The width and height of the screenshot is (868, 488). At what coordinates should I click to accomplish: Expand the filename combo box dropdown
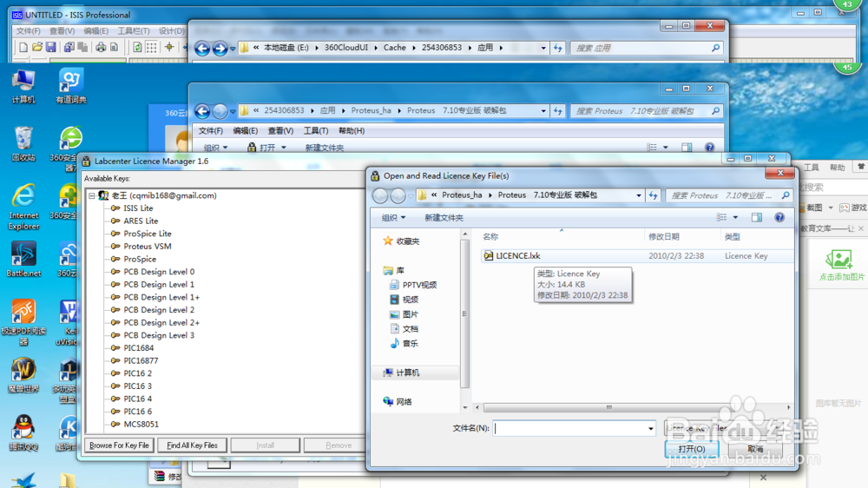pyautogui.click(x=650, y=428)
